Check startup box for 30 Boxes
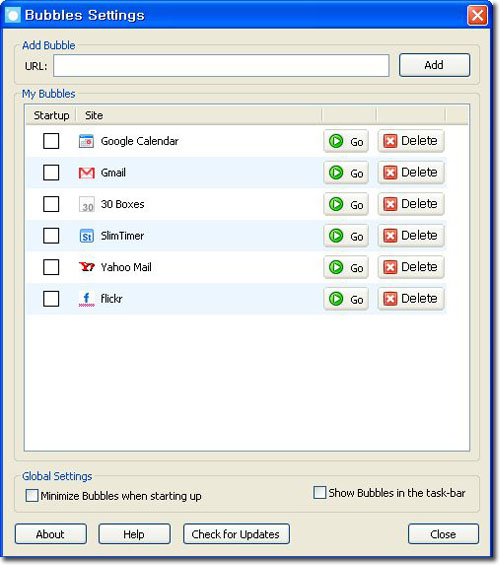This screenshot has width=500, height=565. tap(51, 204)
